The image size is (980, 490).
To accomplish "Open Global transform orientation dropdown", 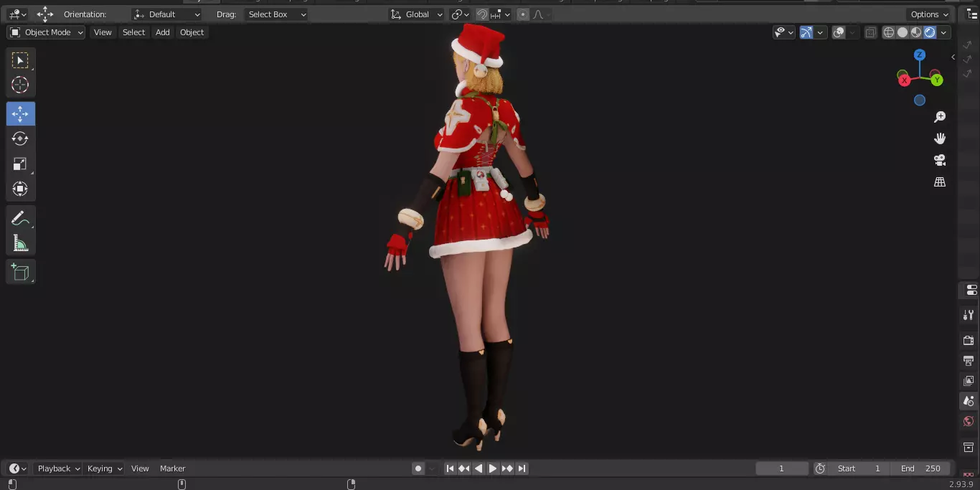I will point(417,14).
